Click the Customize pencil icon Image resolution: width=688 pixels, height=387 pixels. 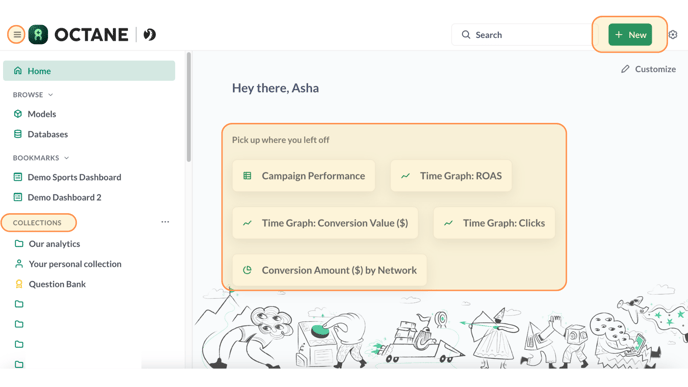[x=625, y=69]
